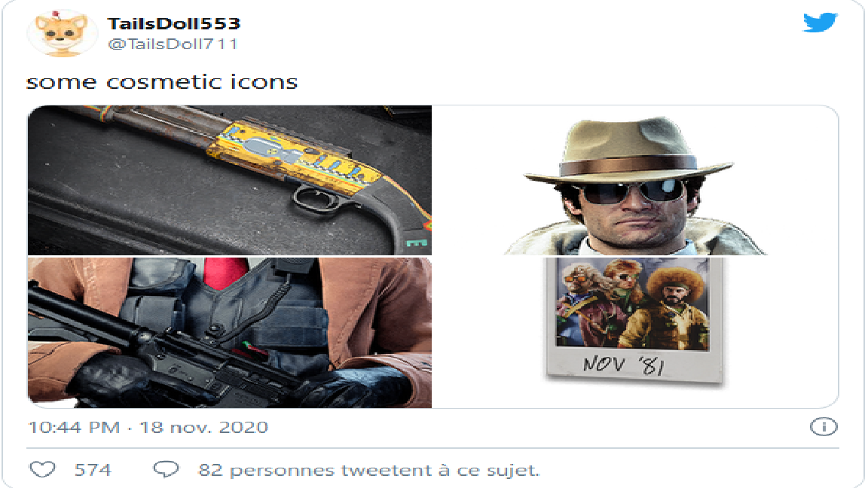The width and height of the screenshot is (868, 488).
Task: Click the 18 nov. 2020 date
Action: click(x=203, y=427)
